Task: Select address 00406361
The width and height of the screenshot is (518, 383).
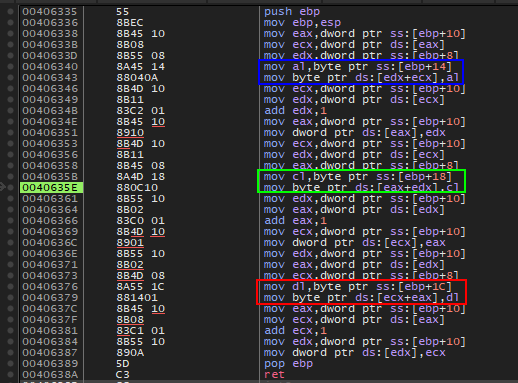Action: (x=50, y=199)
